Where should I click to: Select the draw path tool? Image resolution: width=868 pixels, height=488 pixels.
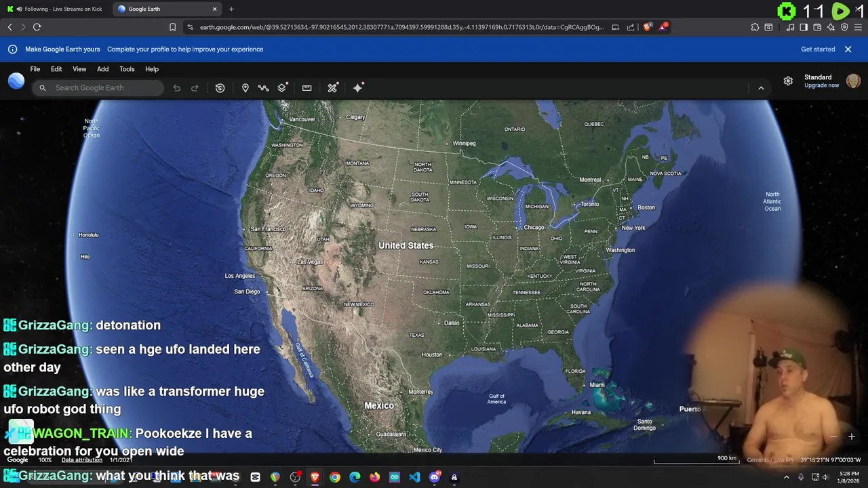(263, 88)
